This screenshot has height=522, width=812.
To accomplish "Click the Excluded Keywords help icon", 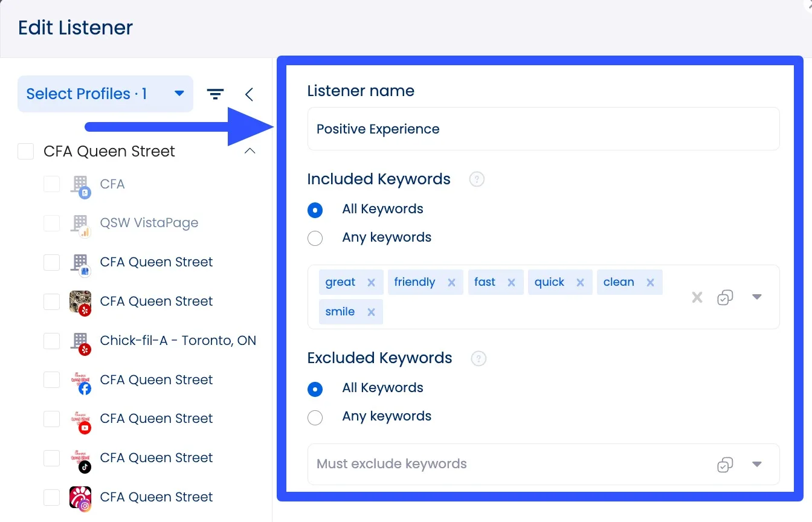I will coord(478,358).
